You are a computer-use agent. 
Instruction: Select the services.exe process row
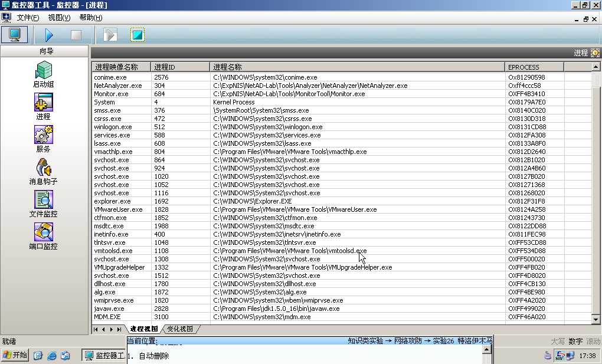pos(342,135)
